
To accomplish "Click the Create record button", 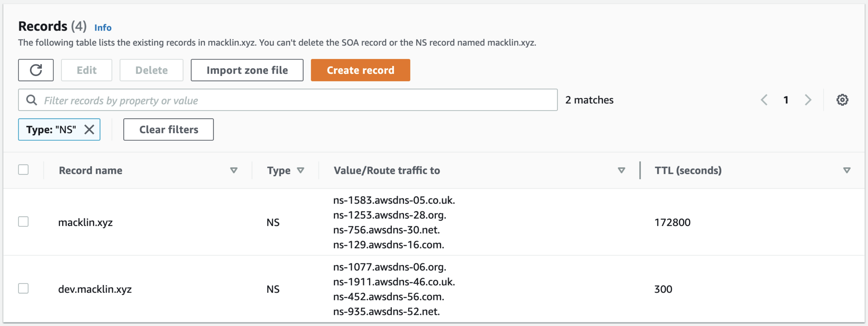I will point(360,70).
